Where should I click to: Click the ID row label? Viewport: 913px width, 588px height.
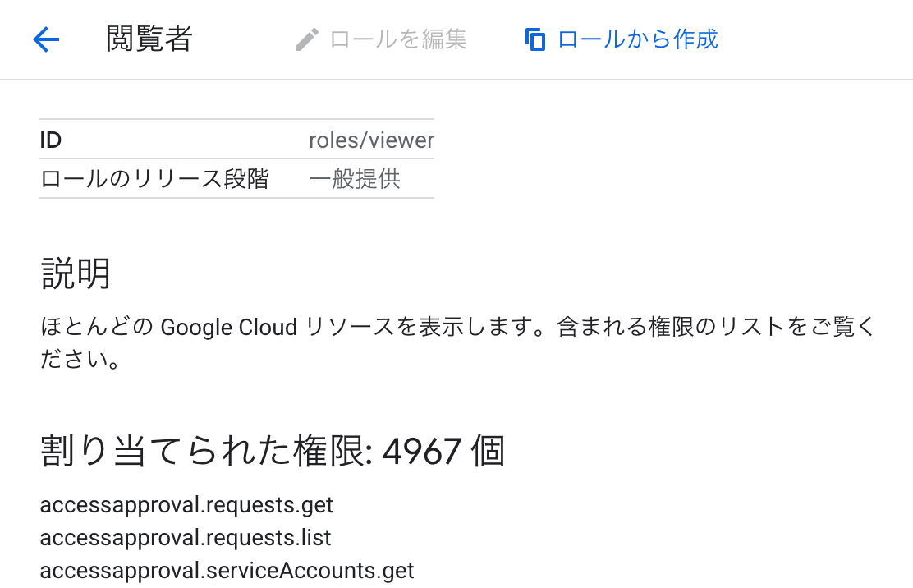(51, 140)
